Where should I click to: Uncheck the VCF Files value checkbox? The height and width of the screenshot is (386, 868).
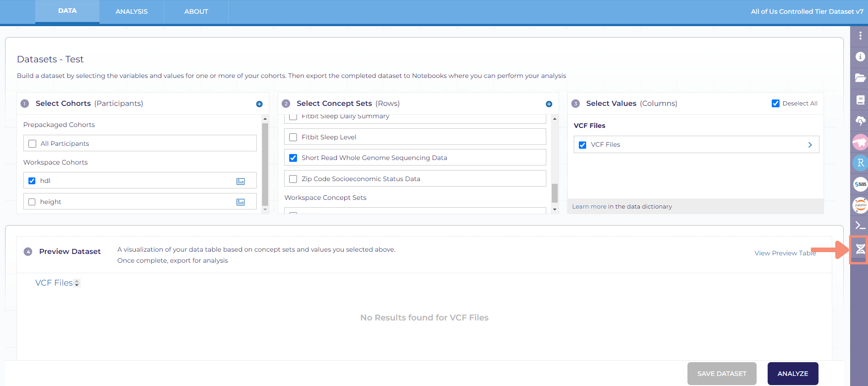click(x=582, y=145)
